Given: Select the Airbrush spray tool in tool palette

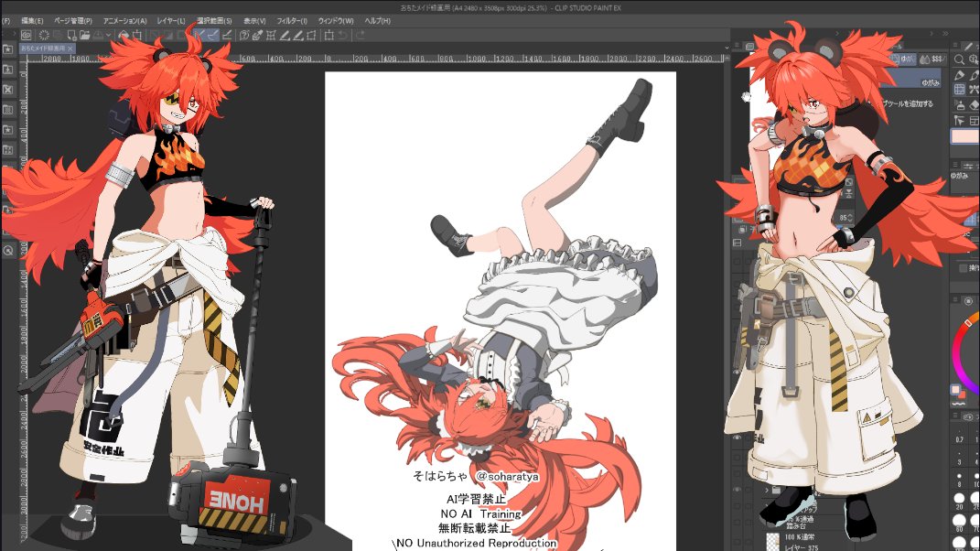Looking at the screenshot, I should point(959,105).
